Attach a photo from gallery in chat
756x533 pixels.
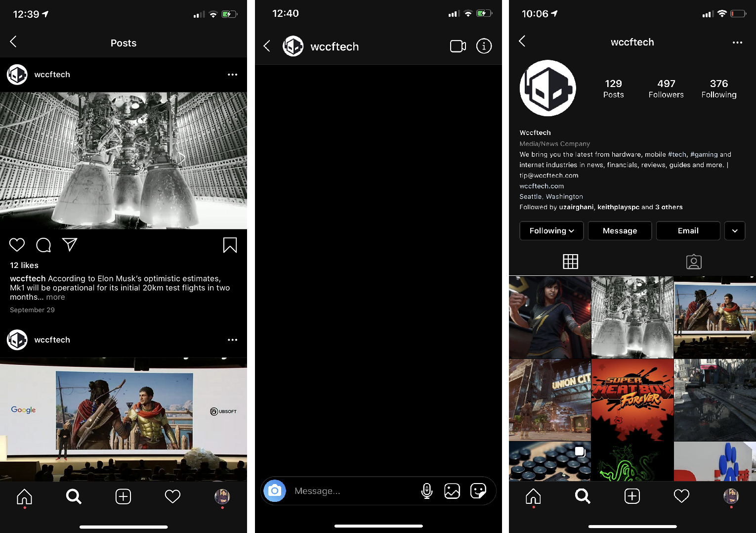coord(452,491)
